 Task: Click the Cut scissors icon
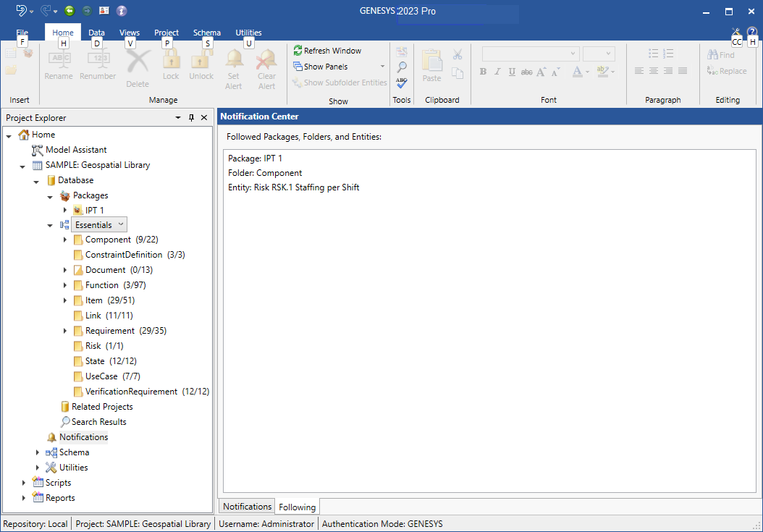tap(458, 54)
